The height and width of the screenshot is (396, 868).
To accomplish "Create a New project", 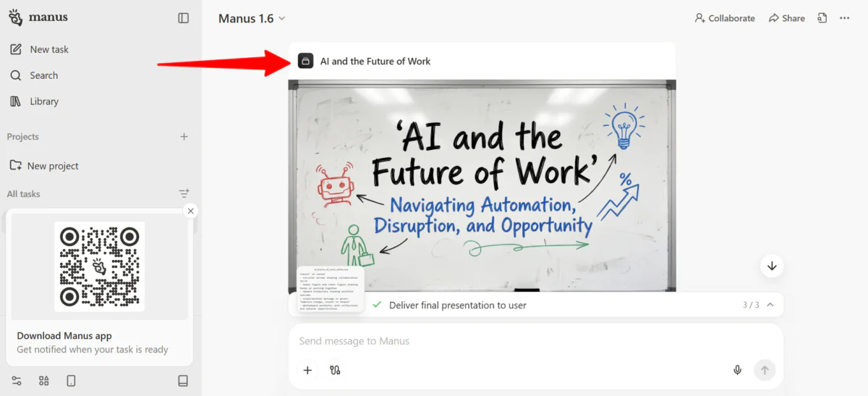I will click(x=53, y=166).
